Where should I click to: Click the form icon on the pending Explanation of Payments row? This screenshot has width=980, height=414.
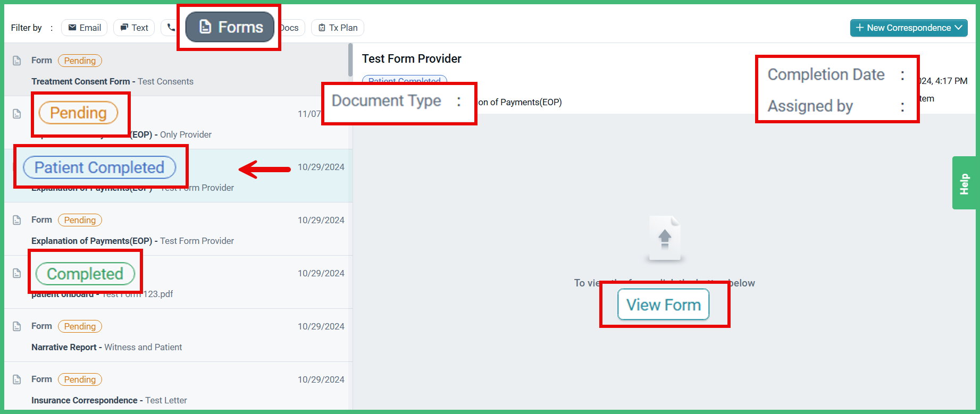point(17,220)
